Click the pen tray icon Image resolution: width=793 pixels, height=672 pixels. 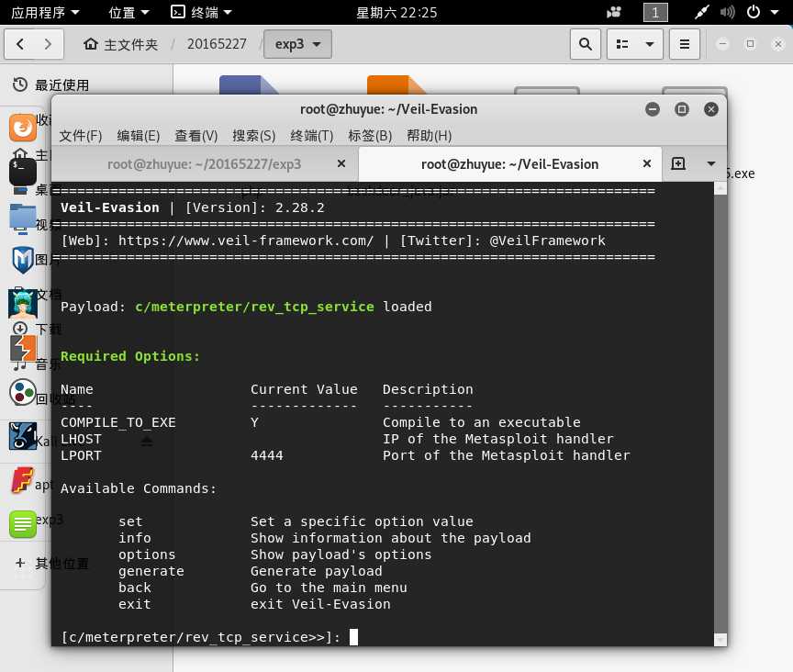tap(702, 12)
